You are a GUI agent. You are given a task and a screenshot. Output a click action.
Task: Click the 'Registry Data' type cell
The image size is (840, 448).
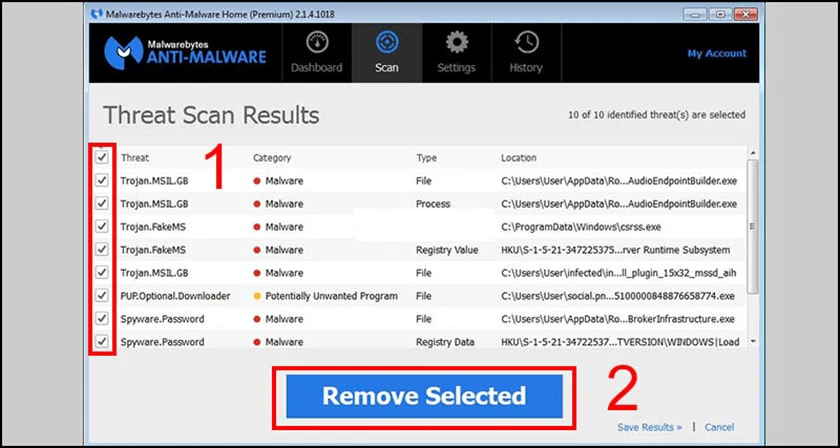coord(445,342)
